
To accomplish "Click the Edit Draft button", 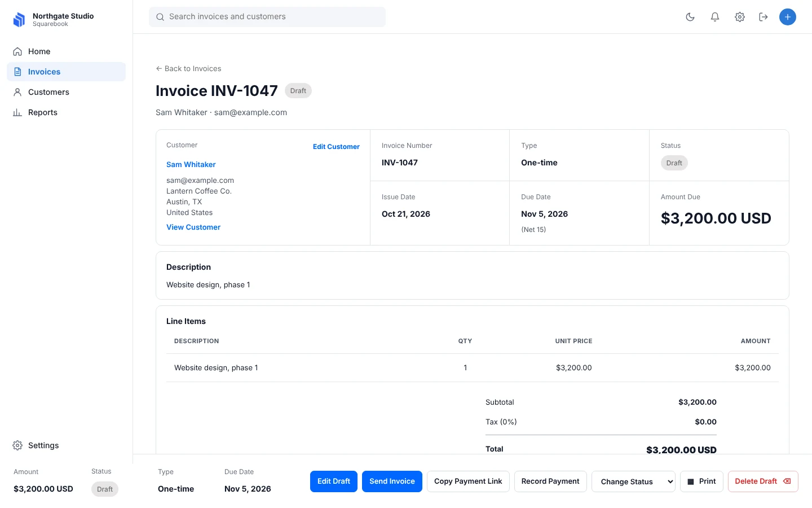I will (x=334, y=481).
